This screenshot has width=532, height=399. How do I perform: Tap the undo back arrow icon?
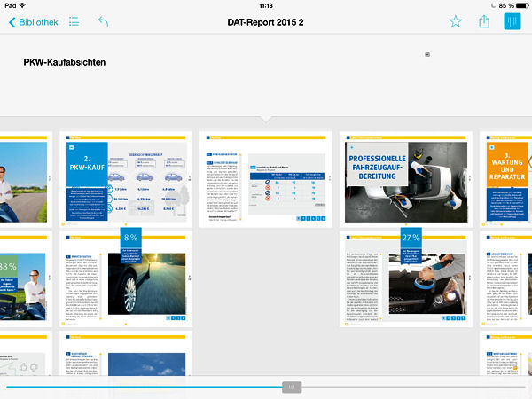pos(103,21)
